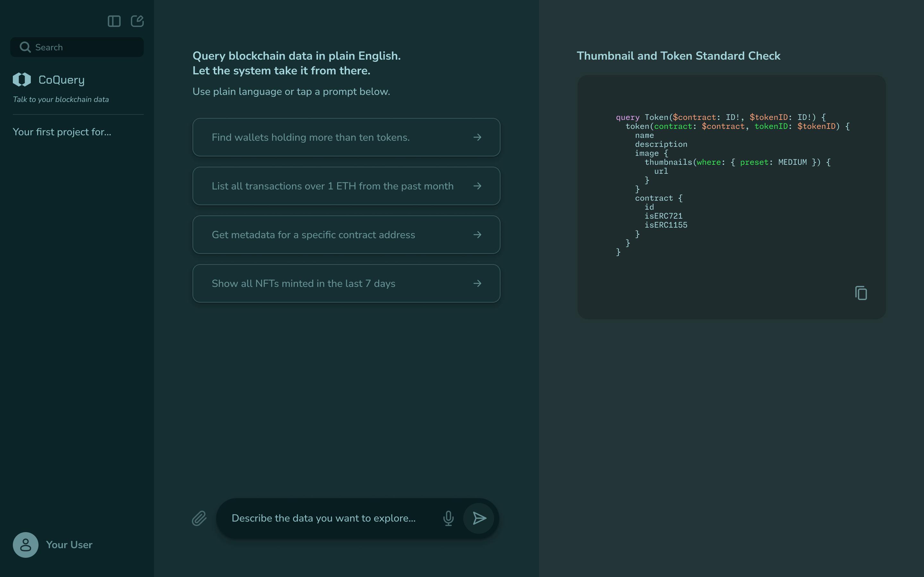Open the 'Your User' profile menu
This screenshot has height=577, width=924.
click(69, 545)
